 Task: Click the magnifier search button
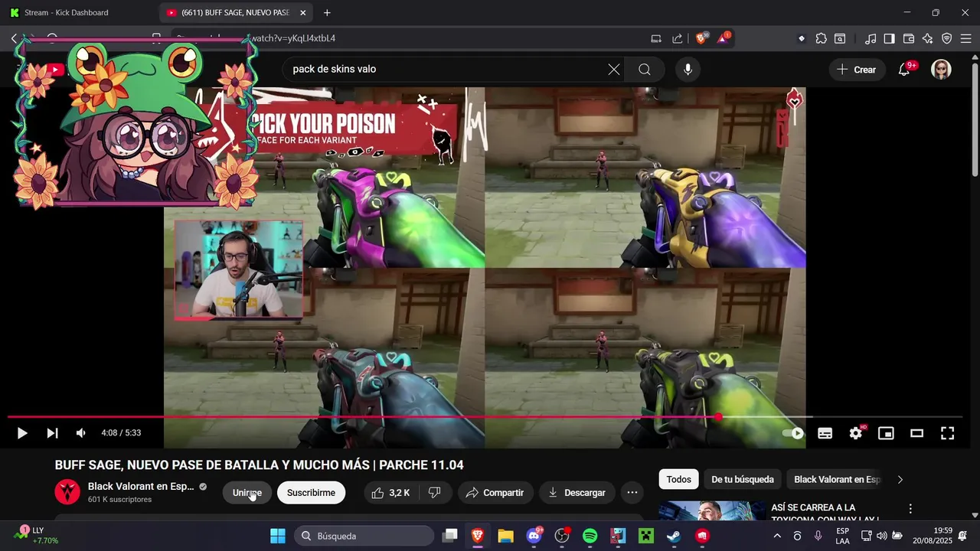(x=645, y=70)
